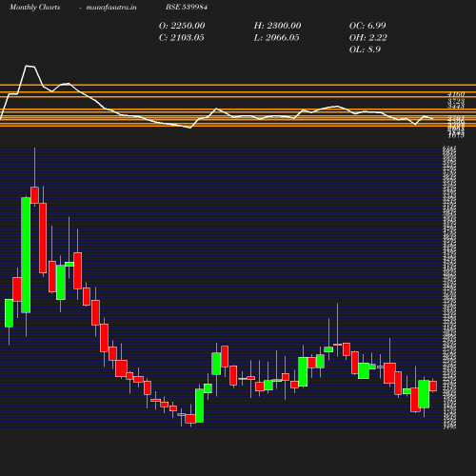Select the close value 'C: 2103.05'

coord(181,37)
